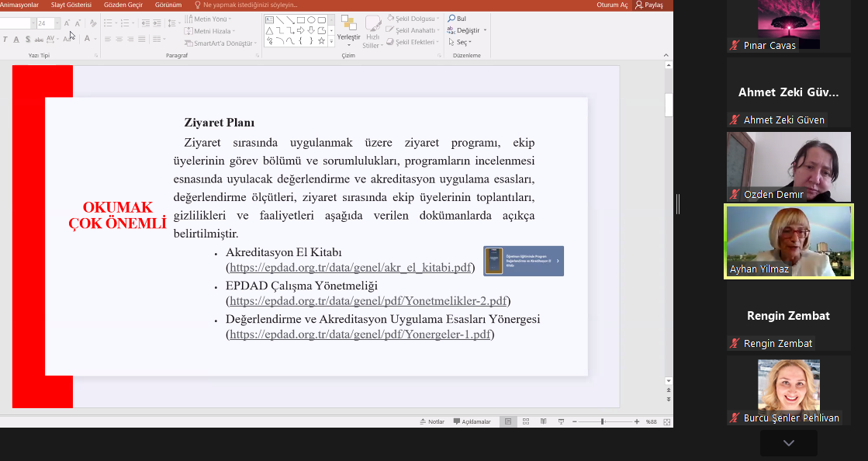This screenshot has width=868, height=461.
Task: Open the Seç selection dropdown
Action: [461, 42]
